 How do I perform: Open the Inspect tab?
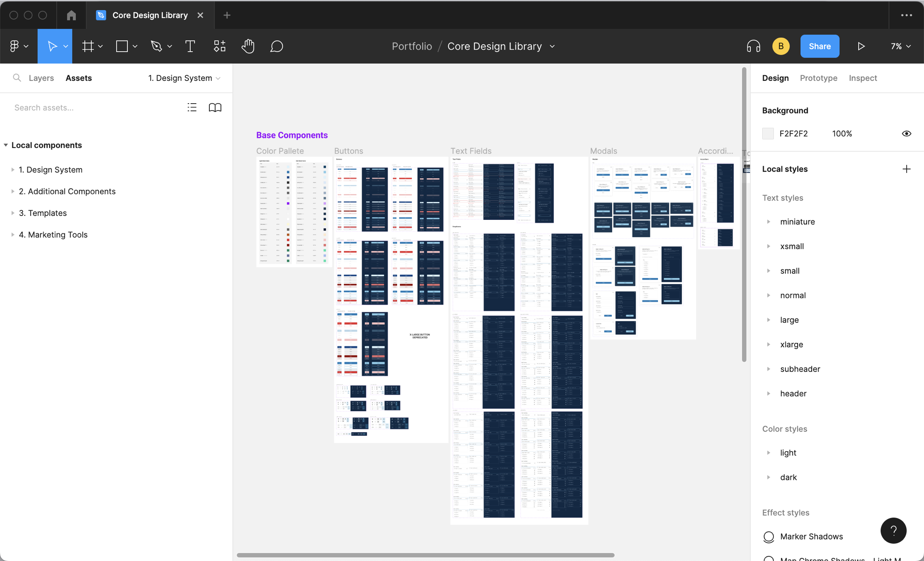pyautogui.click(x=863, y=78)
